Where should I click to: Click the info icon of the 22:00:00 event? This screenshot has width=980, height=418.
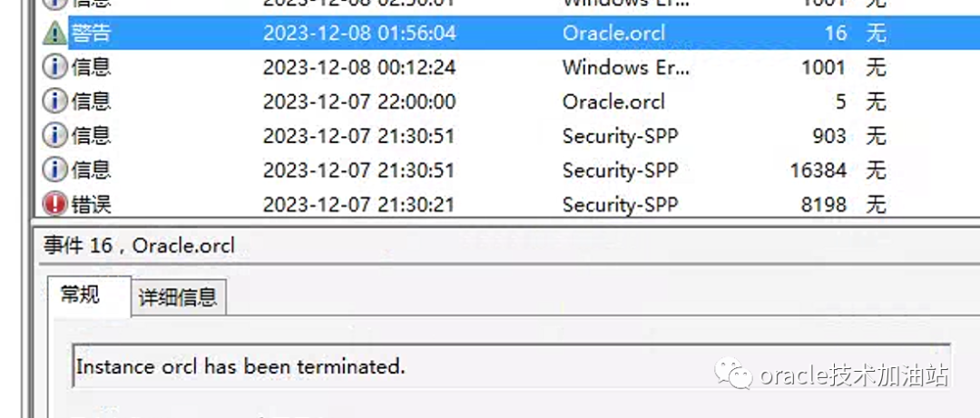tap(55, 102)
